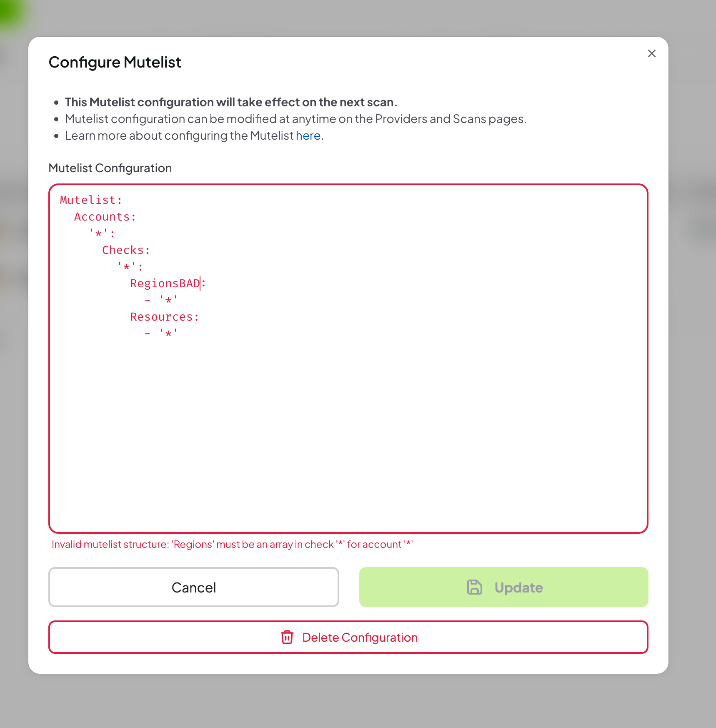Click inside the Mutelist Configuration editor
The image size is (716, 728).
coord(333,417)
